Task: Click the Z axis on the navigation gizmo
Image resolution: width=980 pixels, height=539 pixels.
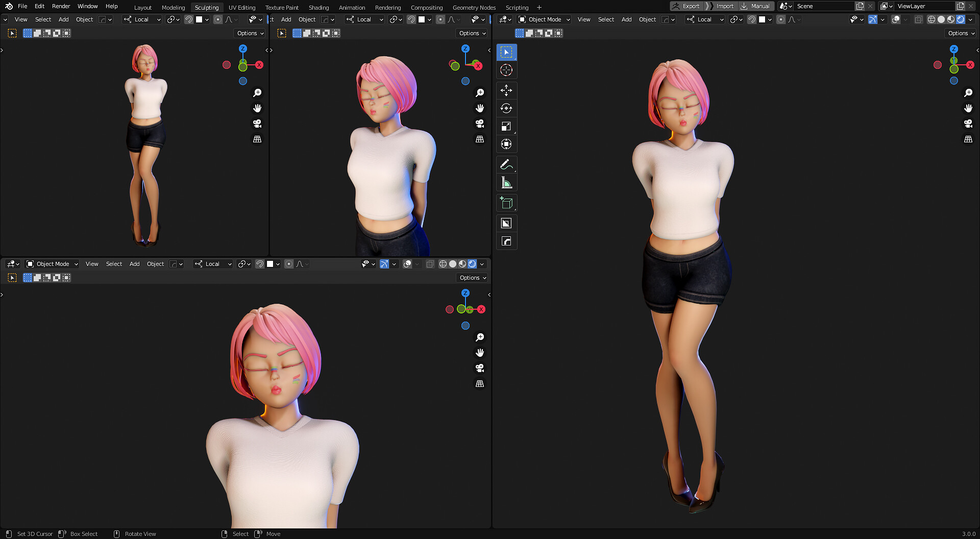Action: click(953, 49)
